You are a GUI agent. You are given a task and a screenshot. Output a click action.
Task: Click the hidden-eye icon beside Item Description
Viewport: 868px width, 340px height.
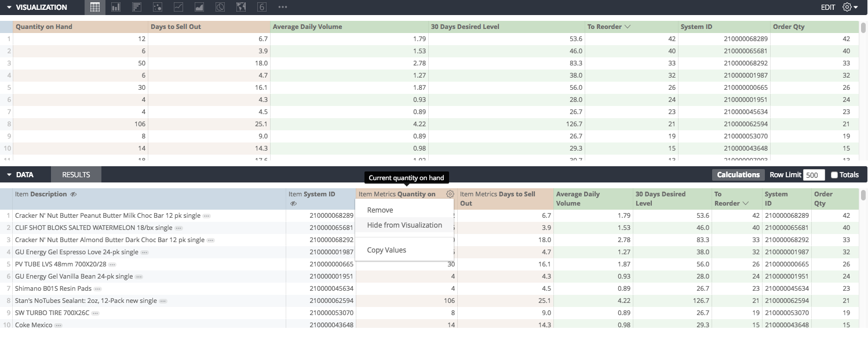point(74,195)
